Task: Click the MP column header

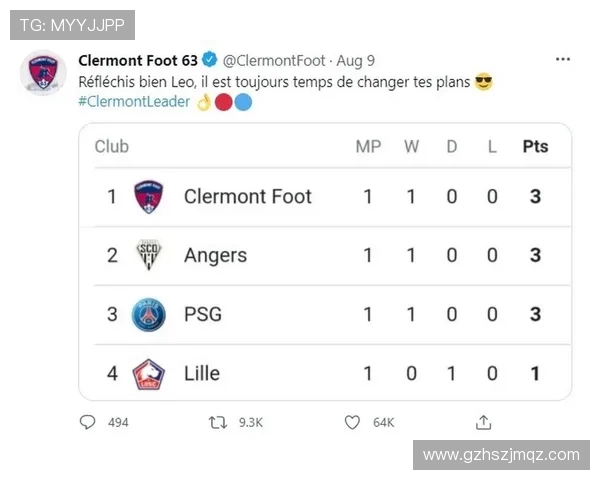Action: [x=368, y=146]
